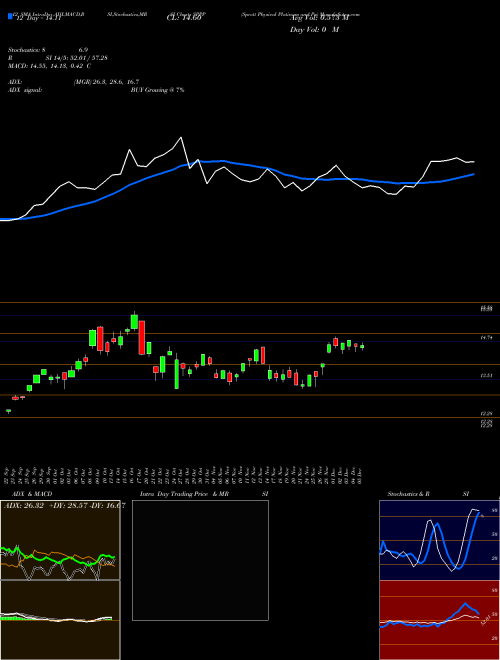Click the 'Intra Day Trading Price & MR' title

click(x=184, y=494)
